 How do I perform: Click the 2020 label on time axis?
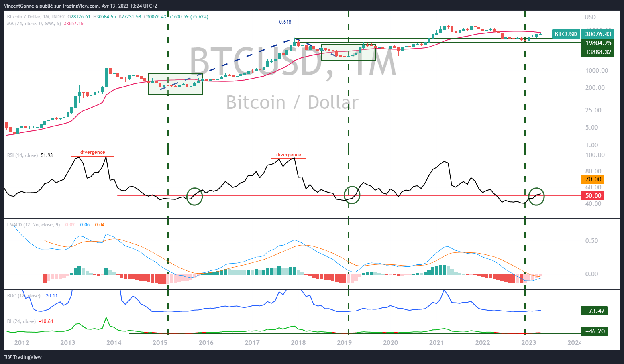[x=390, y=343]
